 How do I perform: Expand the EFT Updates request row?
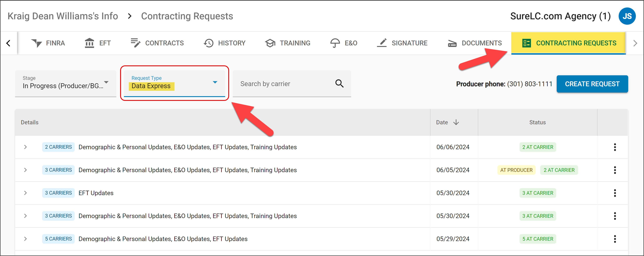tap(25, 193)
